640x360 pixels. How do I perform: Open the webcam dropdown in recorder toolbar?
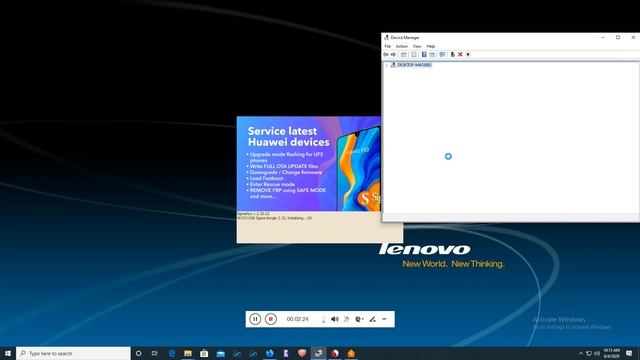tap(359, 319)
